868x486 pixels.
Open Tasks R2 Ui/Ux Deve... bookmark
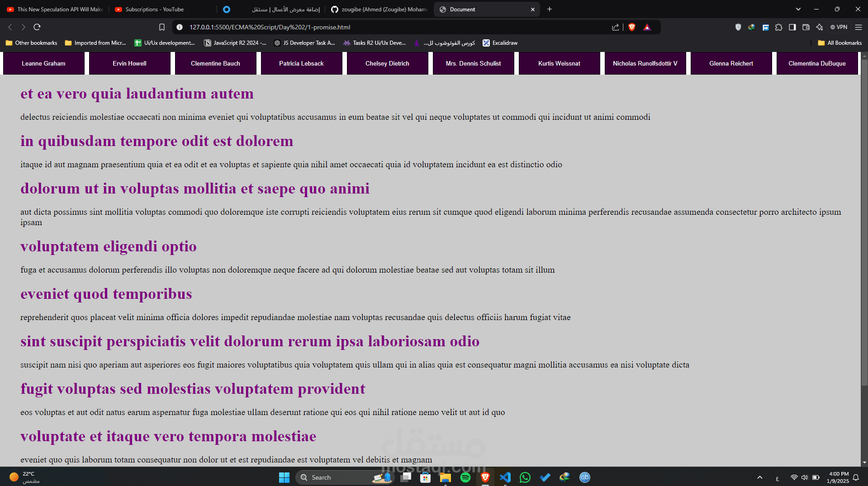tap(375, 43)
